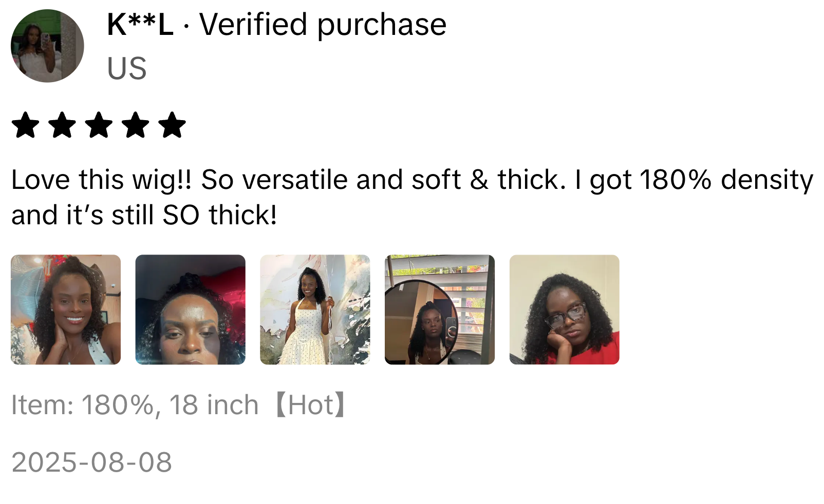
Task: View the full-body white polka dot dress photo
Action: point(315,309)
